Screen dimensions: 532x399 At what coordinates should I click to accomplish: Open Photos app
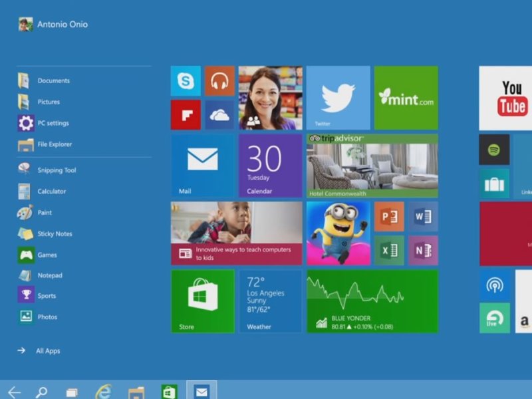click(37, 317)
